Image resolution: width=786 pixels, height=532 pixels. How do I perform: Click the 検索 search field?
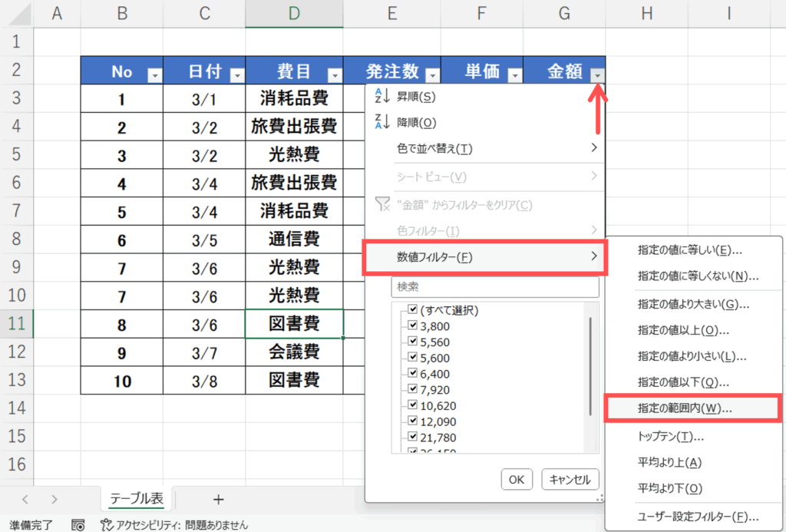click(494, 286)
